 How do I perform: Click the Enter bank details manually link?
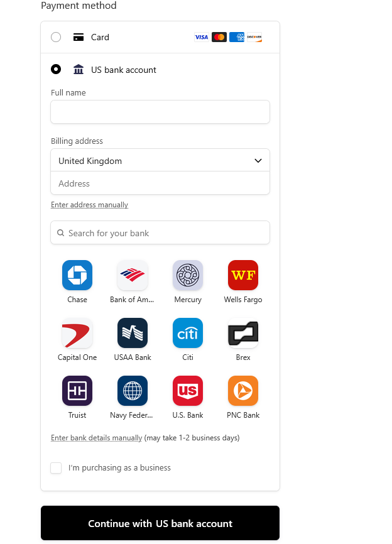pos(97,438)
